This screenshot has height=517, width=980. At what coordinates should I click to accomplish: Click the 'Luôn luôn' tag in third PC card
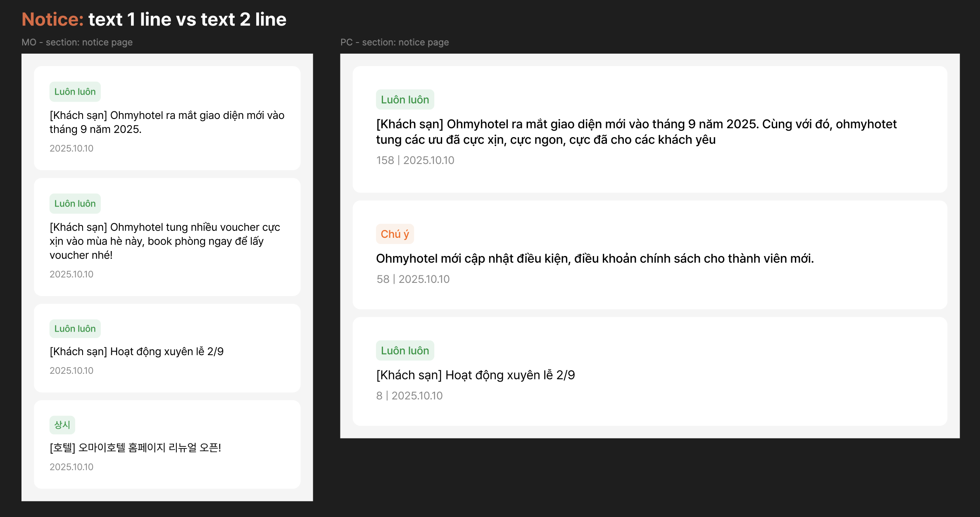coord(405,351)
